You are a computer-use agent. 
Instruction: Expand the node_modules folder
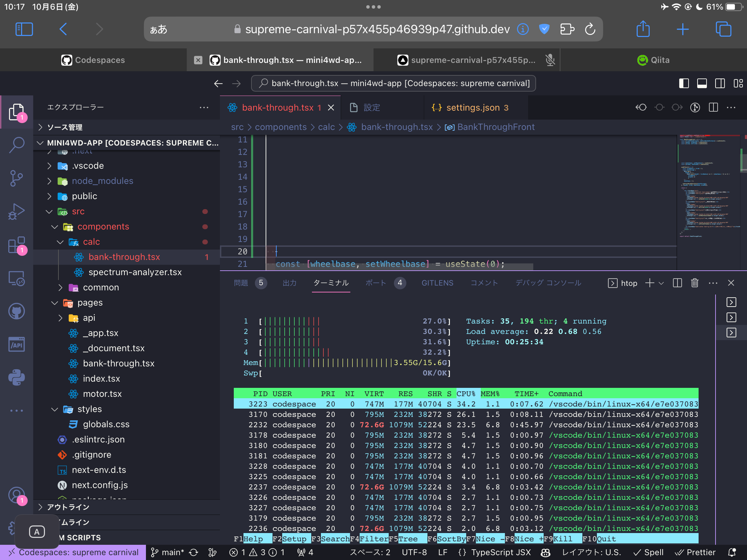click(x=102, y=181)
